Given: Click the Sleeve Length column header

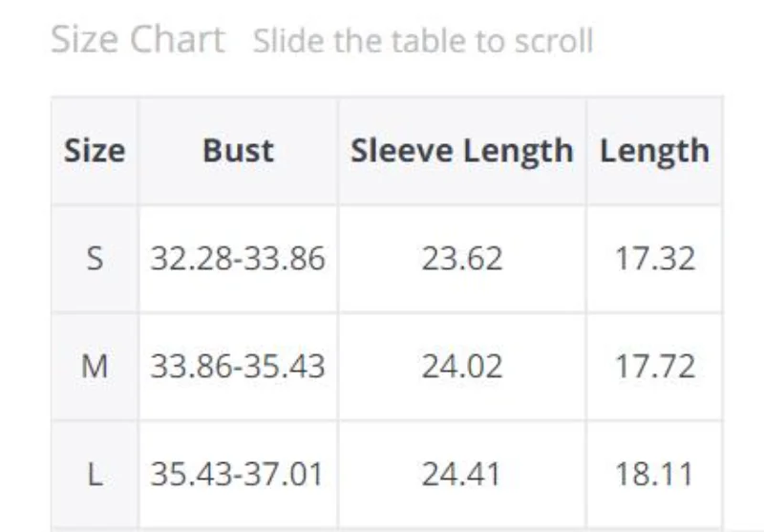Looking at the screenshot, I should pyautogui.click(x=461, y=151).
